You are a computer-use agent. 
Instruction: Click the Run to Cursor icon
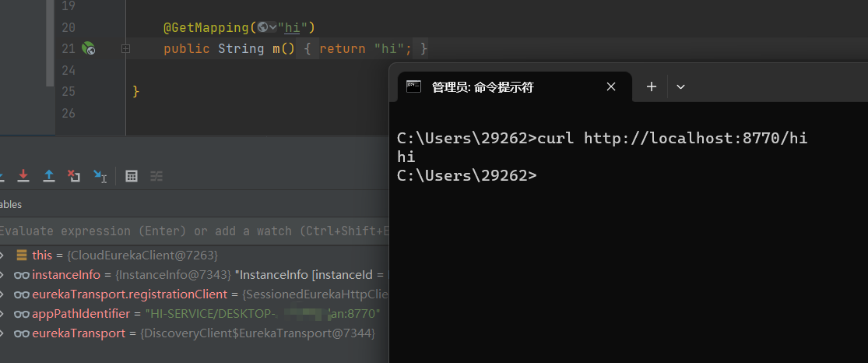click(x=100, y=176)
